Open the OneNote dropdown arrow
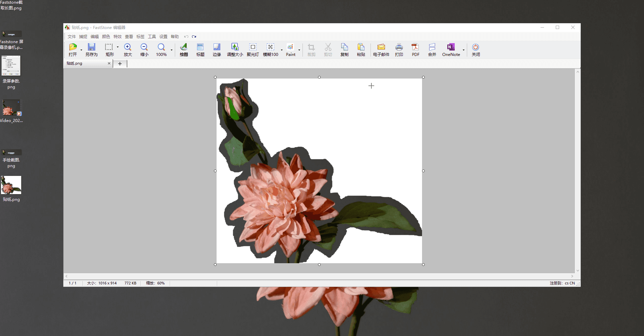 pyautogui.click(x=463, y=50)
